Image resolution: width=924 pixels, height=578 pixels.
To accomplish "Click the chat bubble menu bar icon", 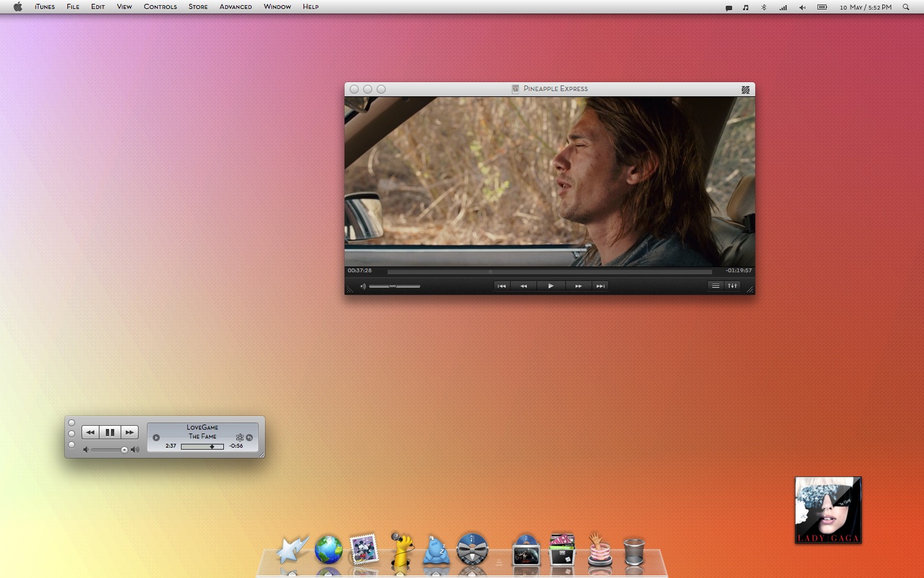I will (x=729, y=8).
